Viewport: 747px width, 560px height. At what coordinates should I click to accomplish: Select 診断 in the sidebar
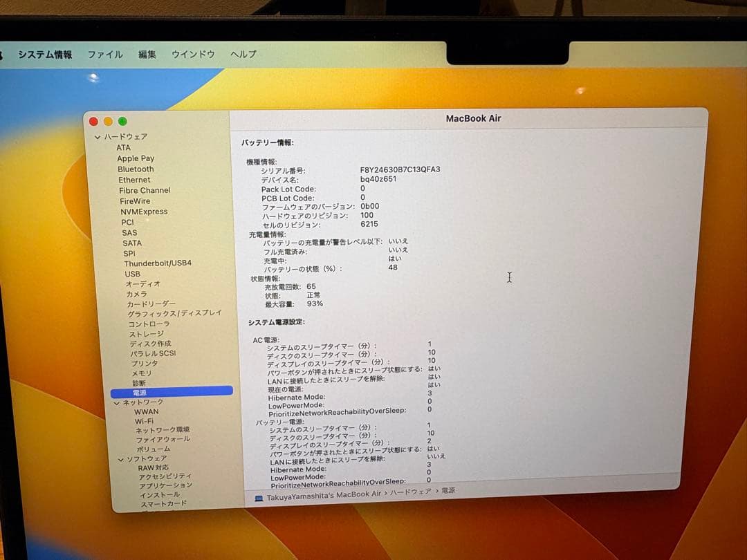(x=139, y=383)
